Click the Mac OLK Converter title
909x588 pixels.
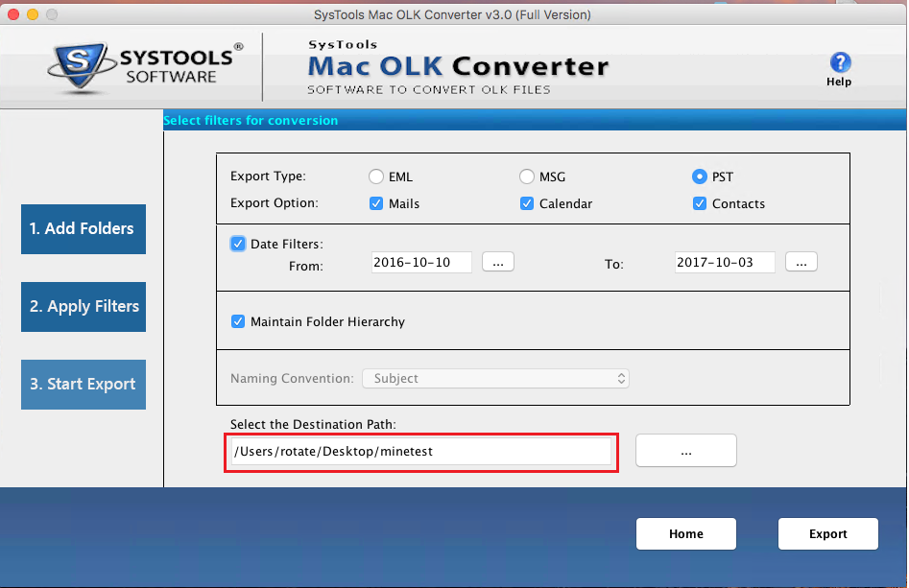(x=458, y=66)
